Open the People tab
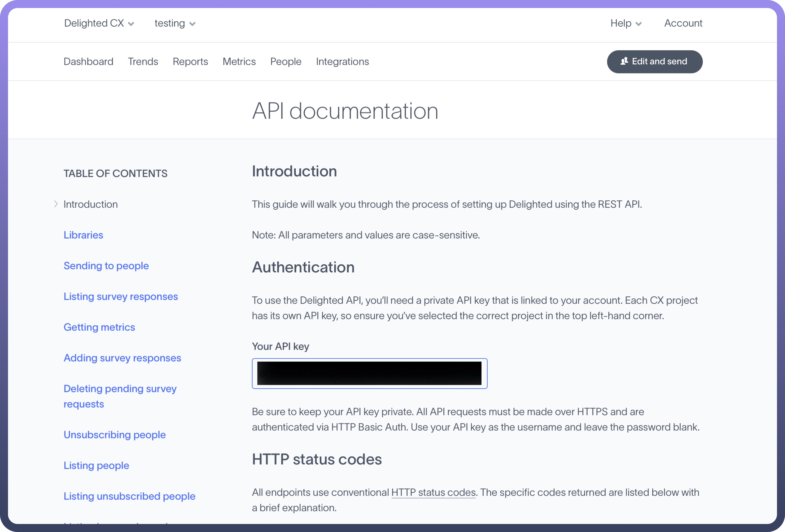The image size is (785, 532). [286, 61]
